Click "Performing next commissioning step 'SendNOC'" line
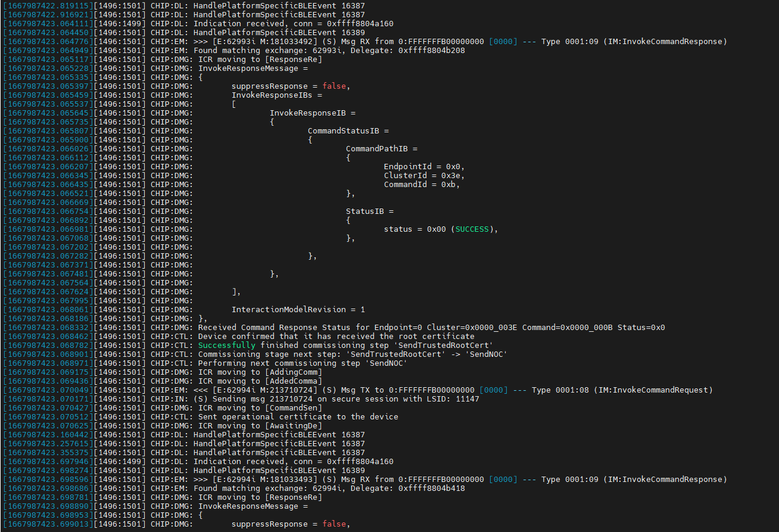The image size is (779, 532). pyautogui.click(x=303, y=363)
